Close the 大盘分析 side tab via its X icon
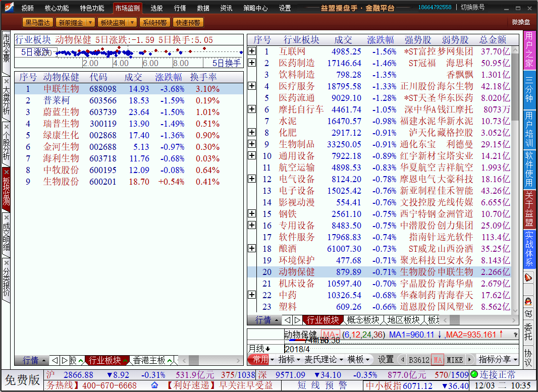 6,82
